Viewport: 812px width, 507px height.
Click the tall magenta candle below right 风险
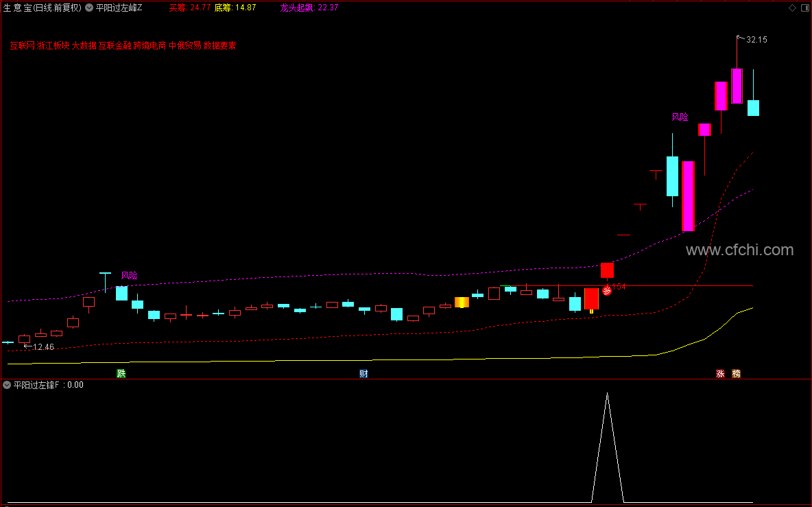[x=689, y=196]
